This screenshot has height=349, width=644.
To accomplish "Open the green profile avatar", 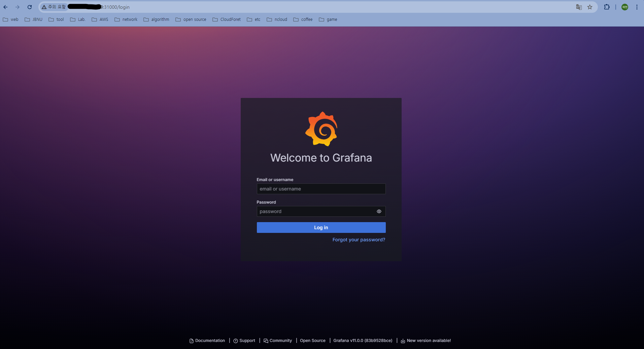I will pyautogui.click(x=625, y=7).
